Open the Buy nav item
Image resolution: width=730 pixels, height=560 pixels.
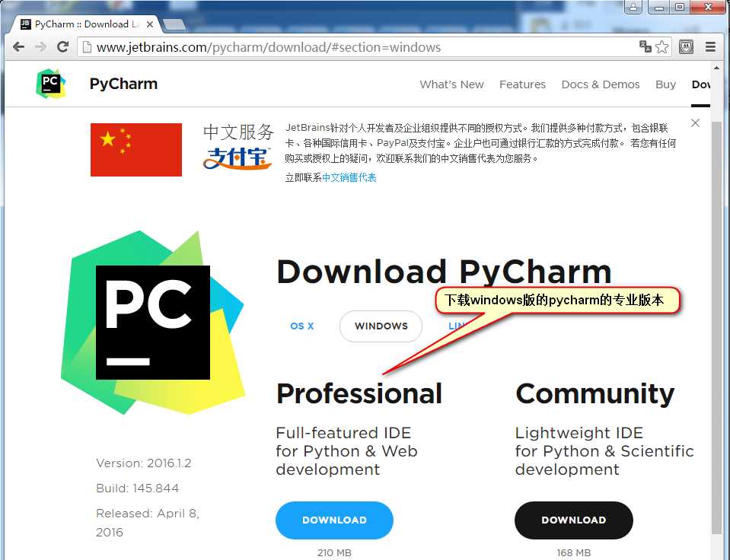point(666,84)
